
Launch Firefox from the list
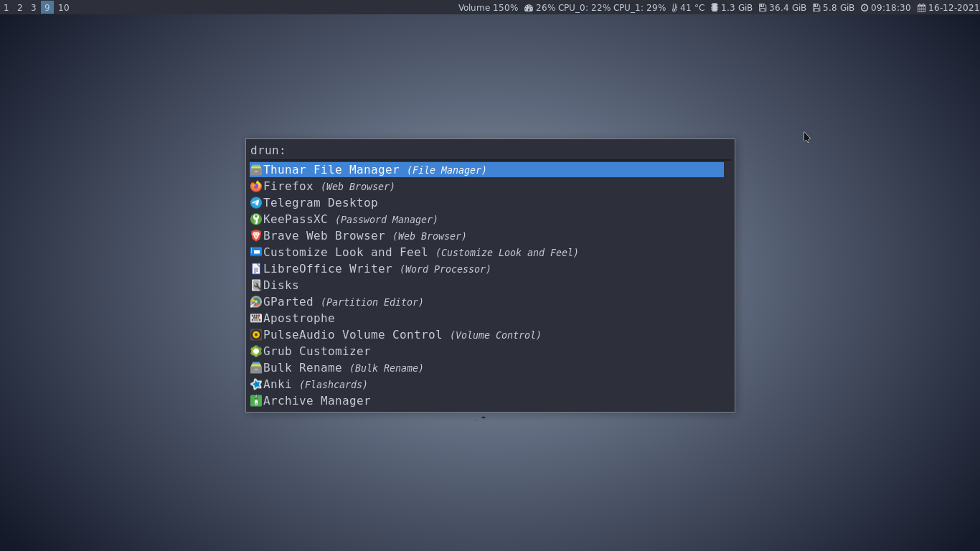(486, 187)
